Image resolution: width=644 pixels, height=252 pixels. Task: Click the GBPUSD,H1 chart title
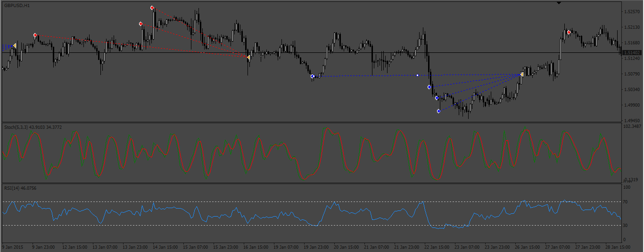pyautogui.click(x=17, y=5)
